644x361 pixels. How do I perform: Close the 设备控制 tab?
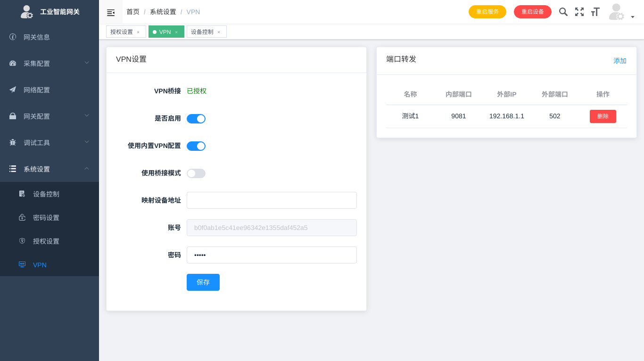point(219,32)
